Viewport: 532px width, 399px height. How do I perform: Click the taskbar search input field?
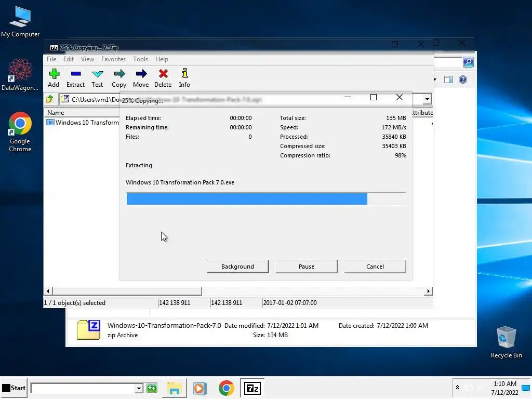pyautogui.click(x=83, y=388)
